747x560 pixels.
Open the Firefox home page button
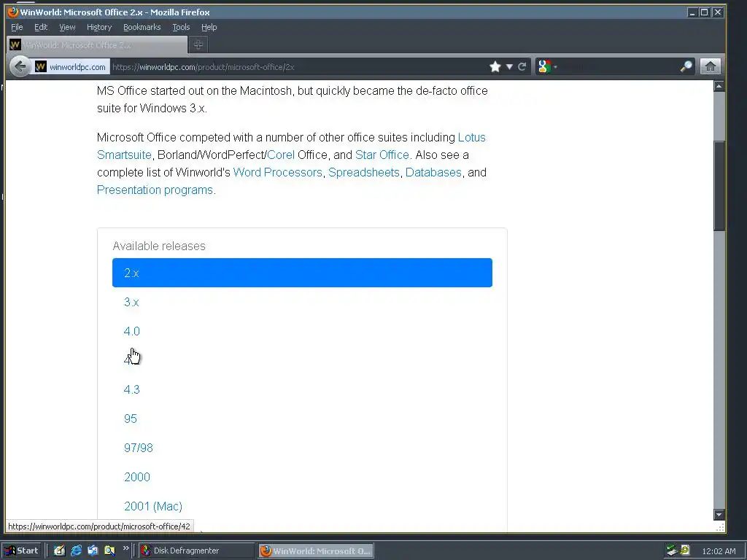pos(710,66)
